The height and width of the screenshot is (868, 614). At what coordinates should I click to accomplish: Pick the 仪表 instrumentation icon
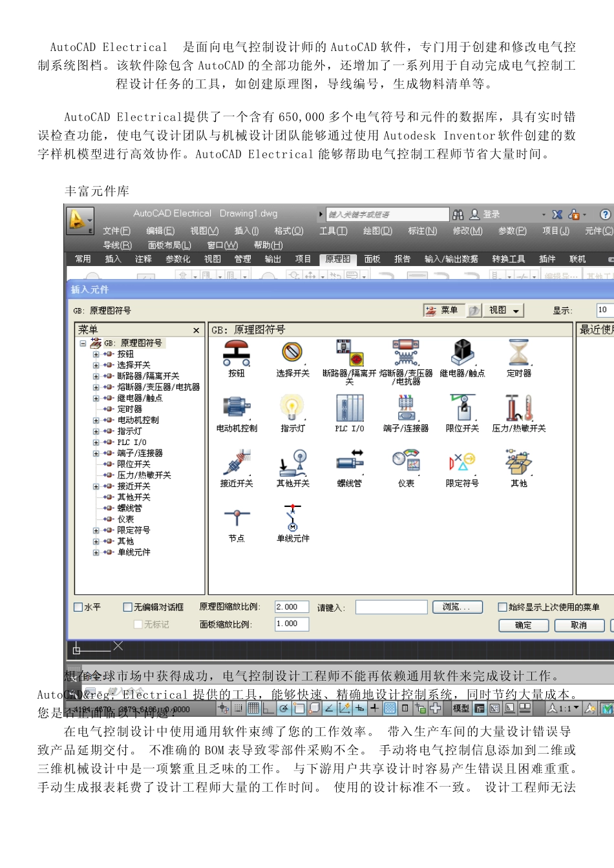pos(406,463)
